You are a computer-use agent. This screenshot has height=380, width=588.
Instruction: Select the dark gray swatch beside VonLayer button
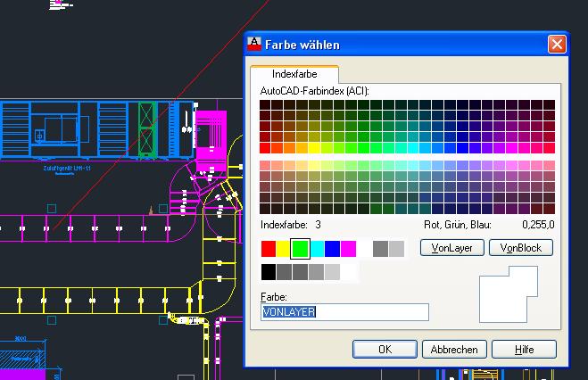coord(381,248)
